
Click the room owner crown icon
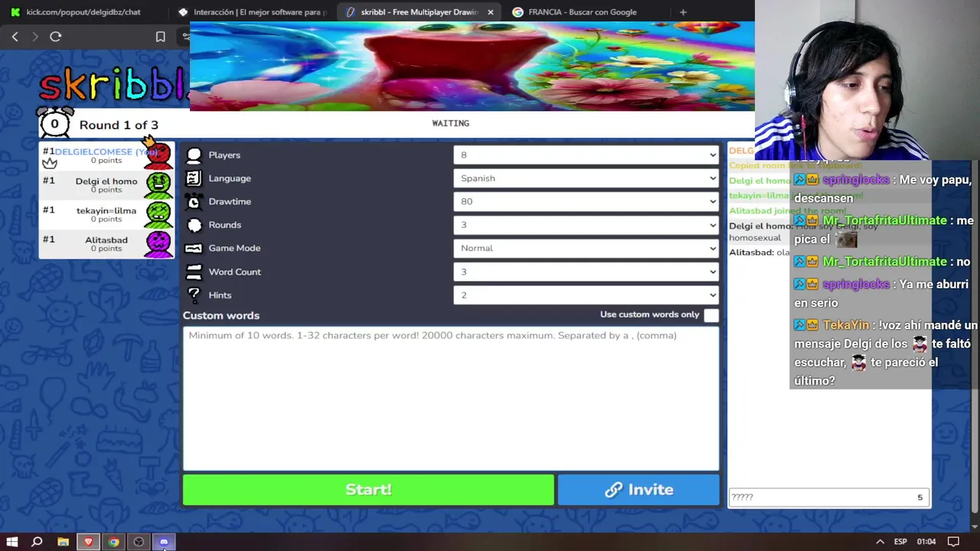pos(50,163)
